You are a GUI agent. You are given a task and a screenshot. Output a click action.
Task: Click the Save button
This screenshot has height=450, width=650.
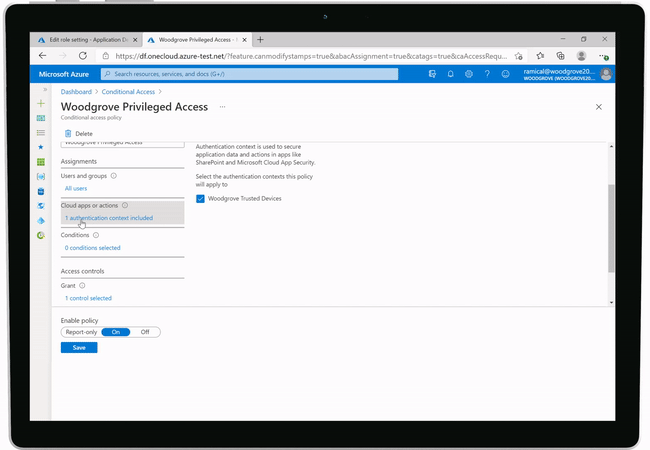pyautogui.click(x=79, y=347)
